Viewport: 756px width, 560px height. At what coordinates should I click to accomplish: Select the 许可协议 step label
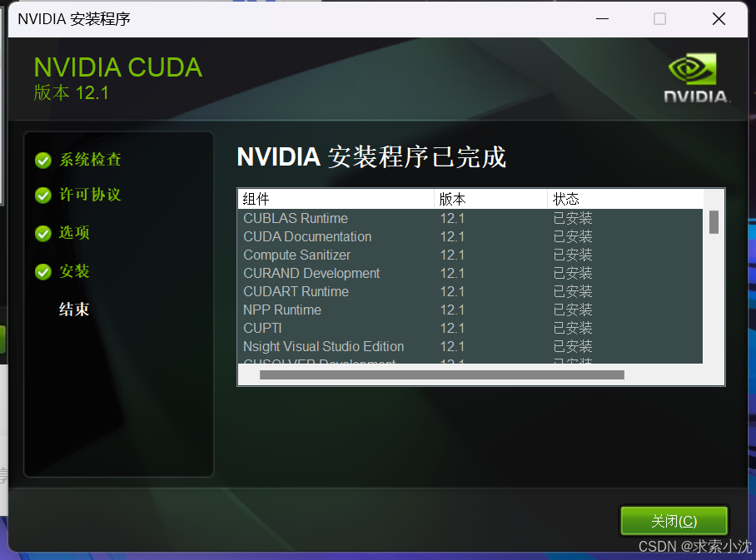pos(90,195)
